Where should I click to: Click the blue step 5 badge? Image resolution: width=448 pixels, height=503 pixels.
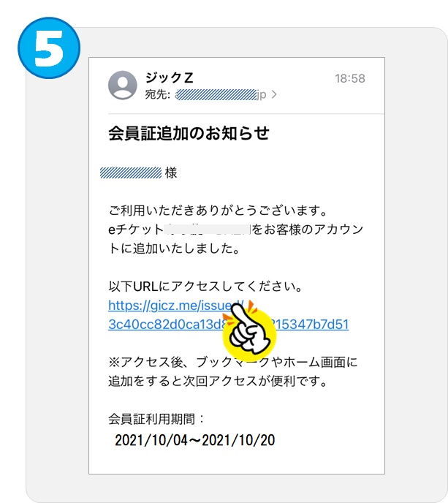pos(49,48)
